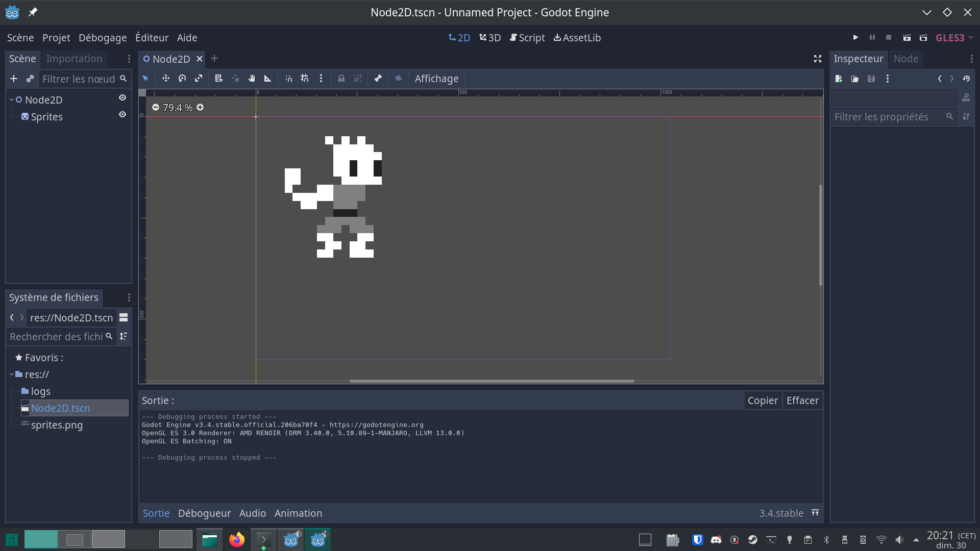Activate the Ruler tool
980x551 pixels.
point(267,79)
